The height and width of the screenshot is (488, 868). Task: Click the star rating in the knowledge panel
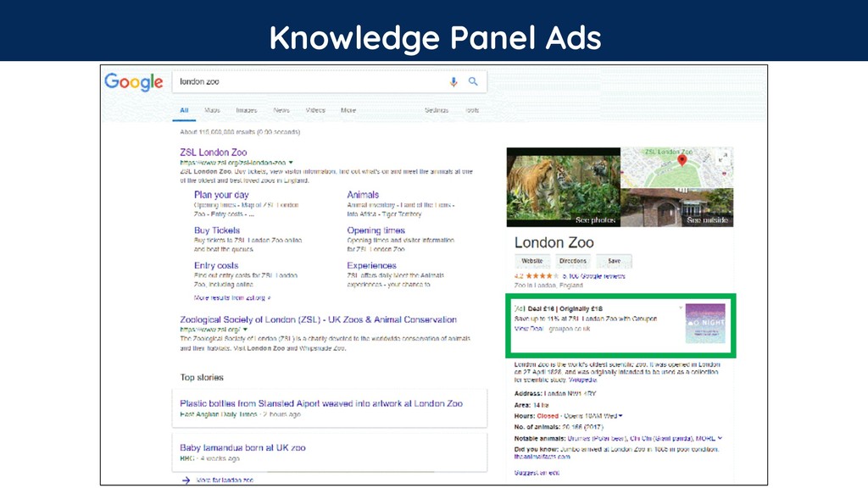pos(542,276)
